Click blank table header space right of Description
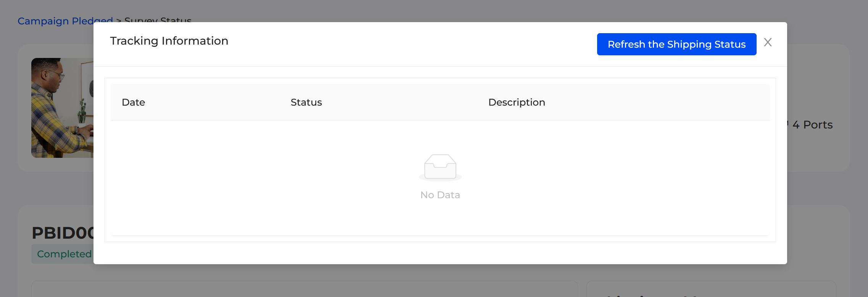 coord(656,102)
